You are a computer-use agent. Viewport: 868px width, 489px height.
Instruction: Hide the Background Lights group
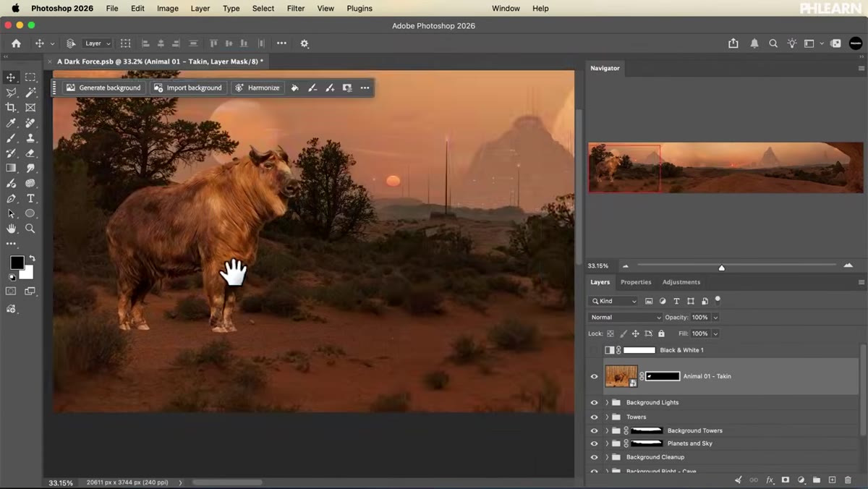click(x=595, y=402)
